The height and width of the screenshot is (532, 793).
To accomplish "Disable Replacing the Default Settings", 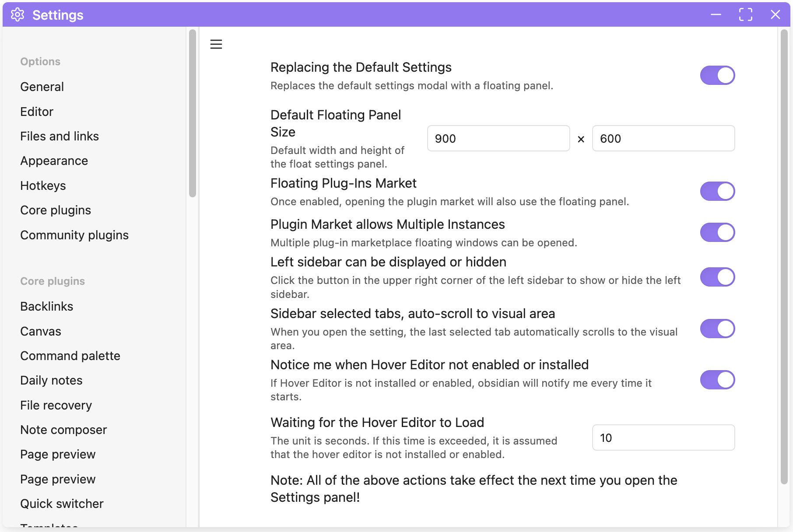I will point(717,75).
